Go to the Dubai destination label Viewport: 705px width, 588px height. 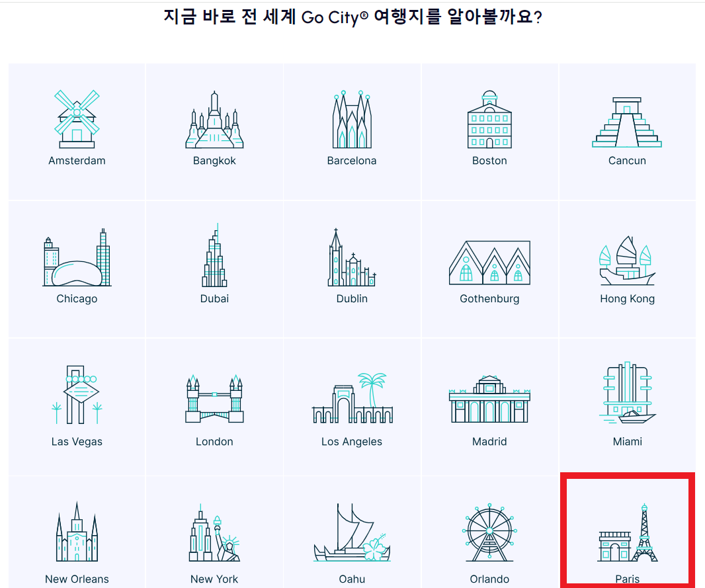214,299
